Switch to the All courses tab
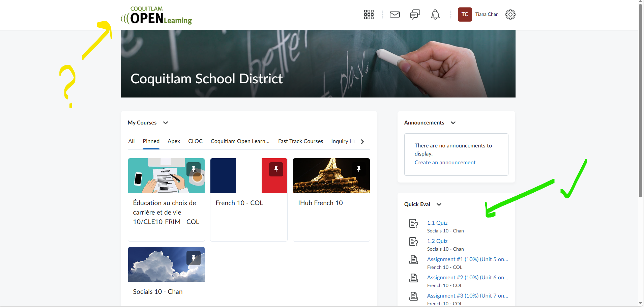 coord(131,141)
